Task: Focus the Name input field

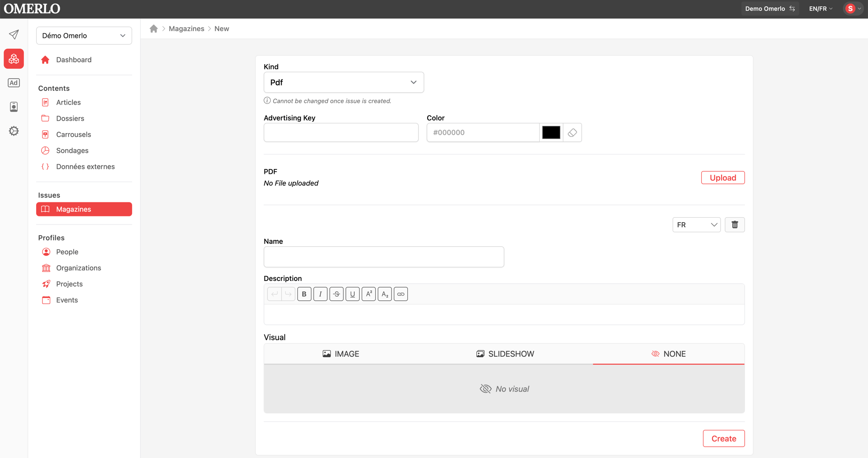Action: [x=384, y=257]
